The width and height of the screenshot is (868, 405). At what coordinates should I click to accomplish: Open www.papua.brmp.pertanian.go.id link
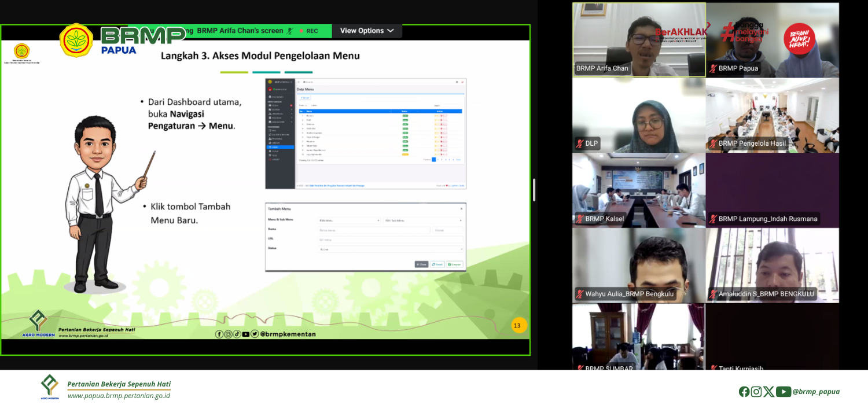pos(119,396)
